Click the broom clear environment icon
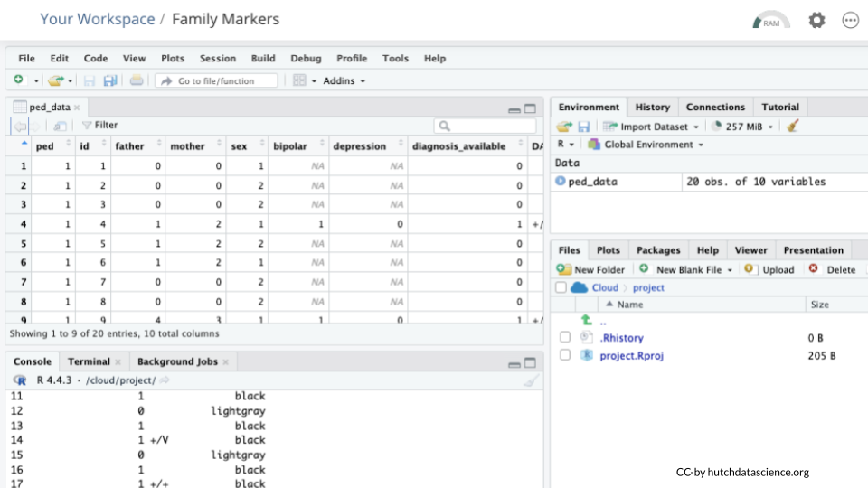 click(x=793, y=127)
